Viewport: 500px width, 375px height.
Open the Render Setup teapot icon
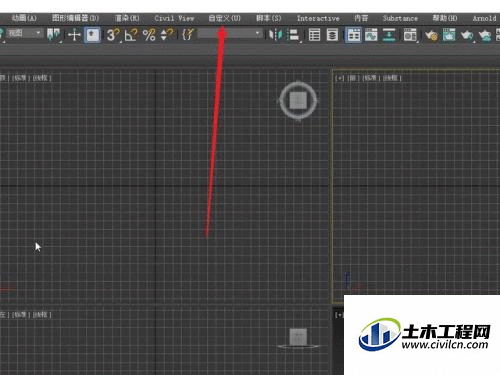pyautogui.click(x=431, y=35)
